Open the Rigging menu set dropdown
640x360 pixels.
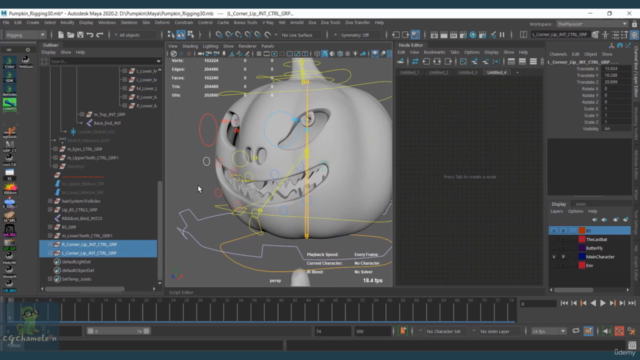tap(25, 35)
